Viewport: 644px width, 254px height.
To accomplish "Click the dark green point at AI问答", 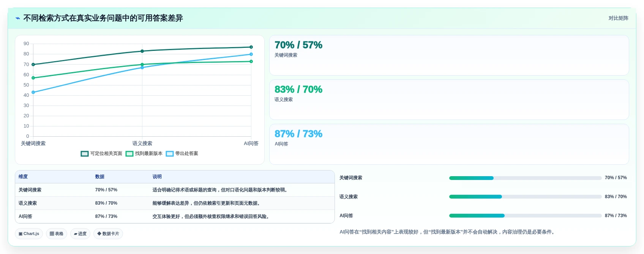I will click(251, 47).
